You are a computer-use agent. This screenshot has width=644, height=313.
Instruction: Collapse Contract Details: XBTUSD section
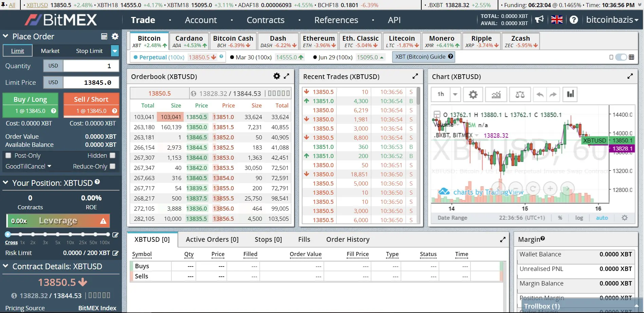click(5, 266)
